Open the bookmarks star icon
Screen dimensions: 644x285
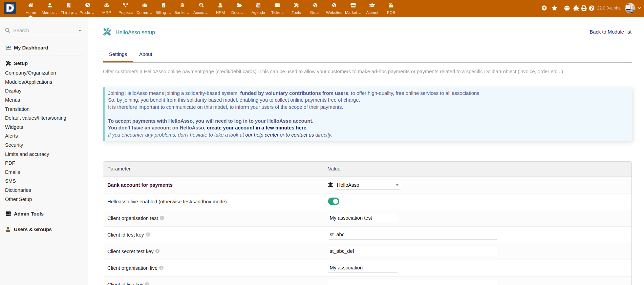[x=554, y=8]
